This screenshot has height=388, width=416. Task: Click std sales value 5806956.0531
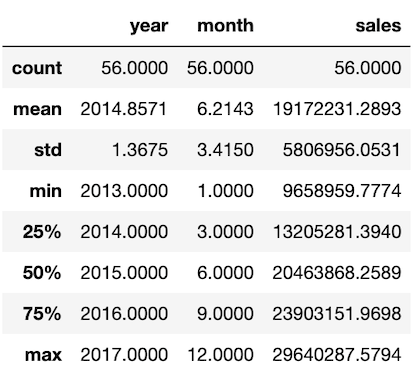pyautogui.click(x=342, y=150)
